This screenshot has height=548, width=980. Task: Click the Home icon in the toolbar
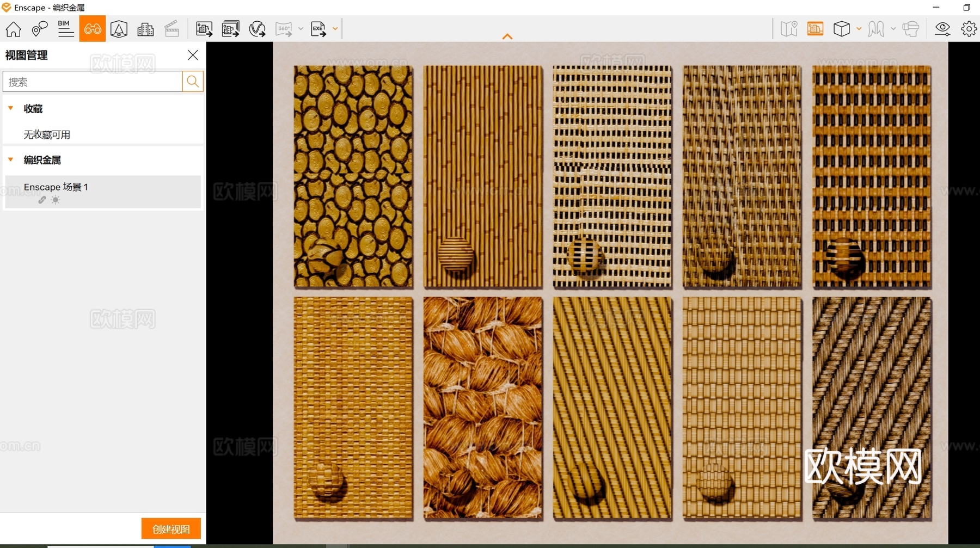(x=14, y=29)
